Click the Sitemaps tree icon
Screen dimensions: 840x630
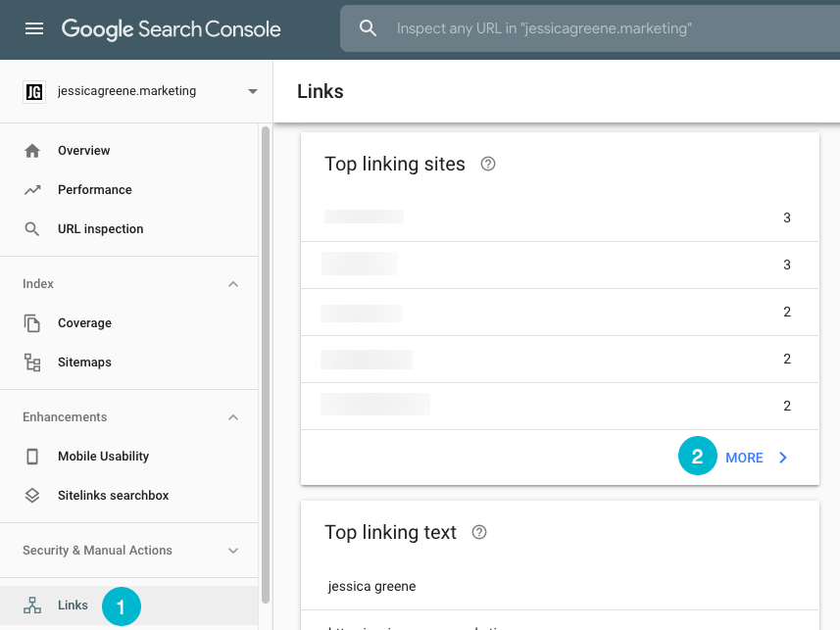32,363
